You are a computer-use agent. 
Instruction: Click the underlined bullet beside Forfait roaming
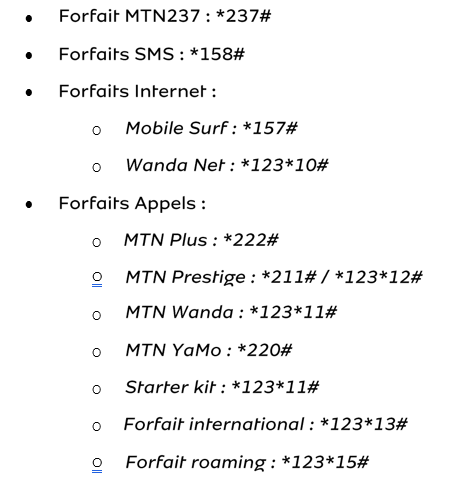tap(97, 465)
